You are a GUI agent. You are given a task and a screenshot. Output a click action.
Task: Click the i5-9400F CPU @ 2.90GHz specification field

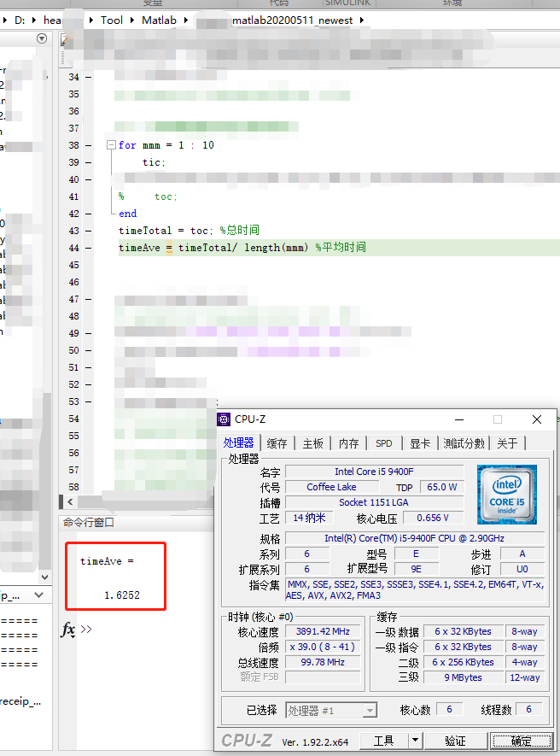pos(415,538)
